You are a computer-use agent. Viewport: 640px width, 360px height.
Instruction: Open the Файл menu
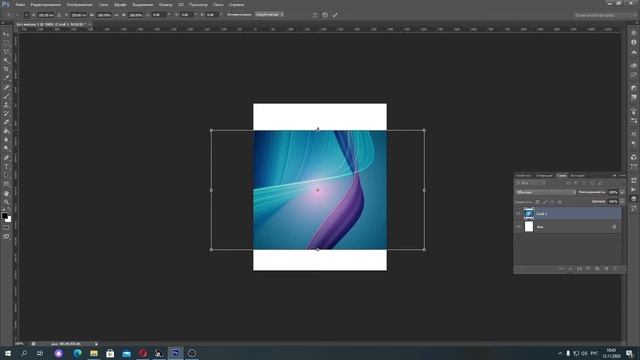point(20,4)
